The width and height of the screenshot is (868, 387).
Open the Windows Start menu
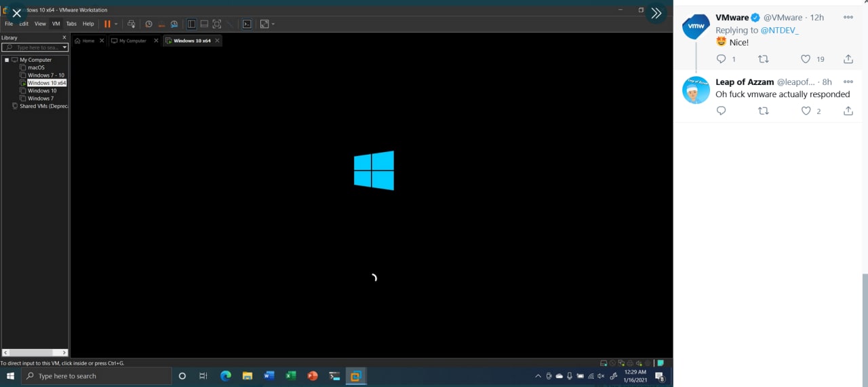(x=11, y=376)
